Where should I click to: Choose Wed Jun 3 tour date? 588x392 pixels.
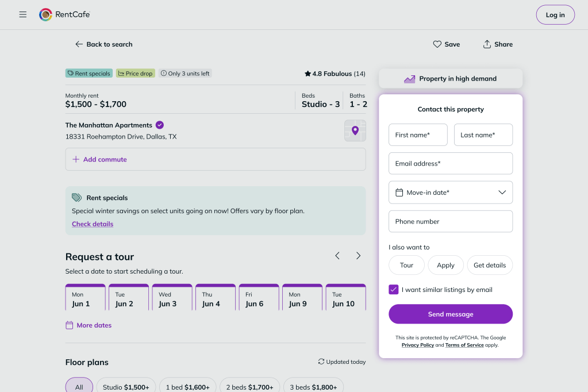[172, 298]
